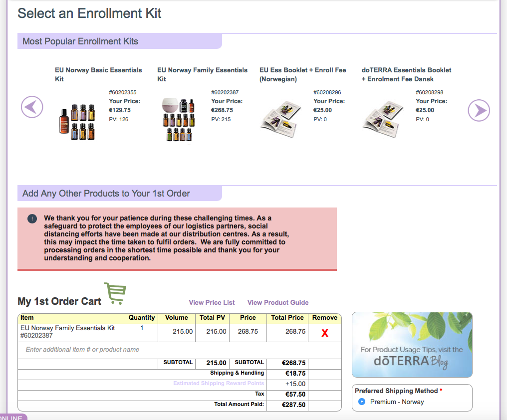This screenshot has height=420, width=507.
Task: Click the next kits carousel arrow
Action: (x=479, y=110)
